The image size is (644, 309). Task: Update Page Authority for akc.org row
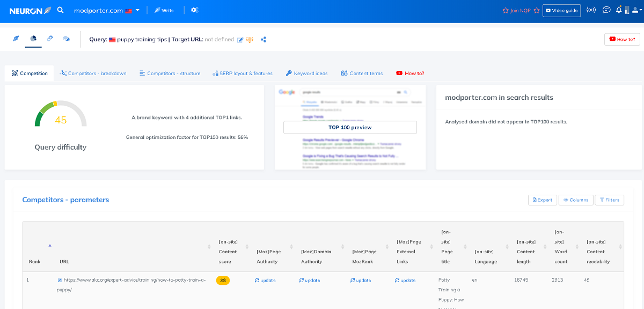coord(265,280)
